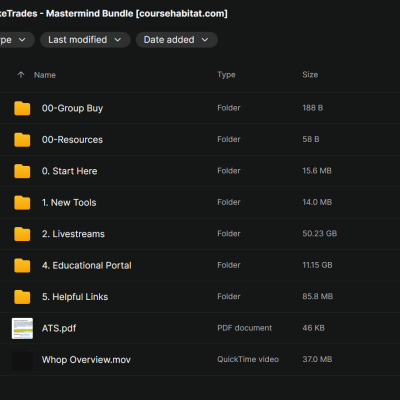Viewport: 400px width, 400px height.
Task: Sort files by Type column header
Action: coord(226,75)
